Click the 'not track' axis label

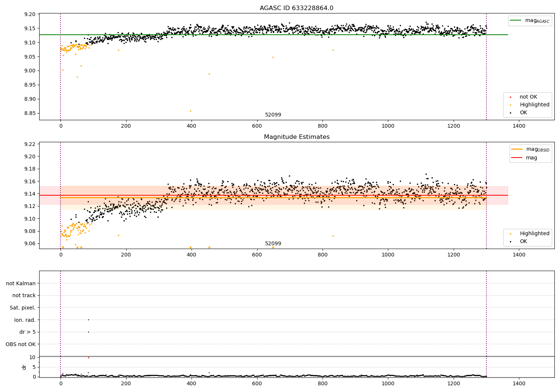tap(24, 295)
